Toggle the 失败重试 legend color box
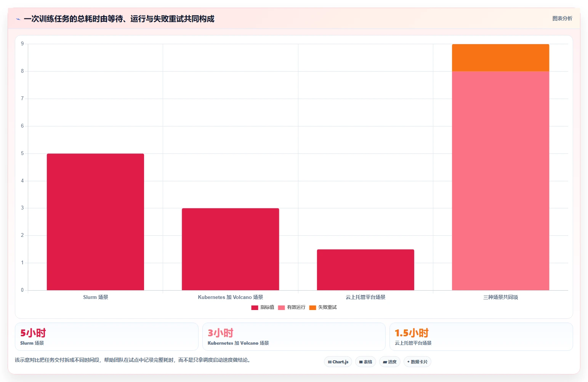The height and width of the screenshot is (382, 588). coord(312,308)
